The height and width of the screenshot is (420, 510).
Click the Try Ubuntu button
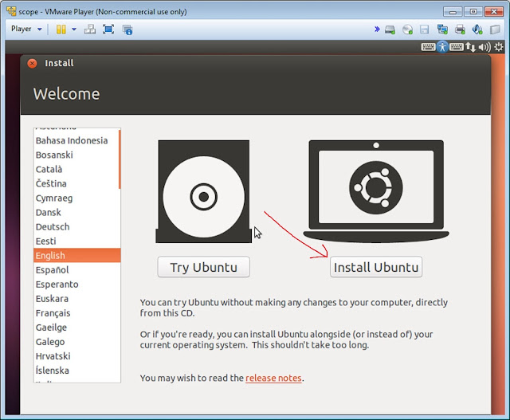click(x=204, y=267)
